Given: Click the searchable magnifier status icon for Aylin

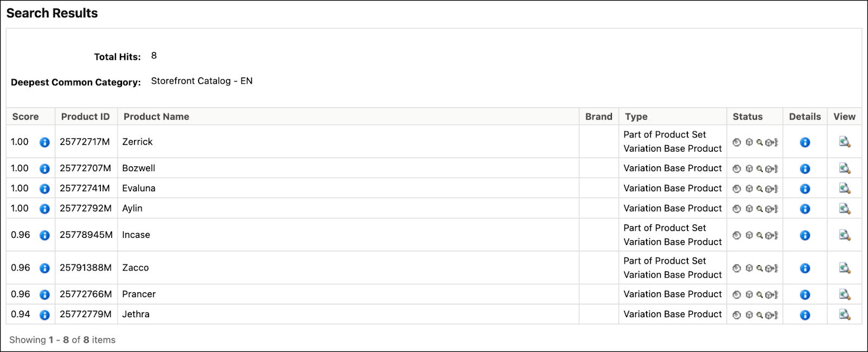Looking at the screenshot, I should tap(758, 208).
